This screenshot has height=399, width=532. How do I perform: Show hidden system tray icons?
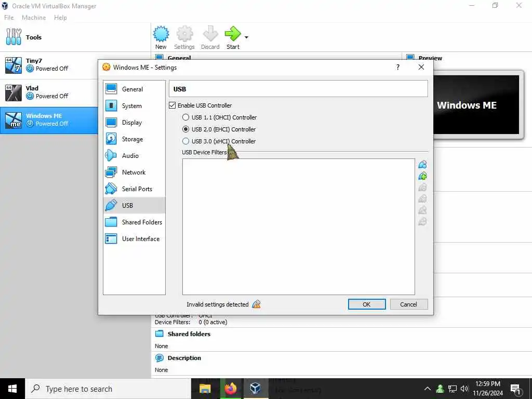coord(428,389)
